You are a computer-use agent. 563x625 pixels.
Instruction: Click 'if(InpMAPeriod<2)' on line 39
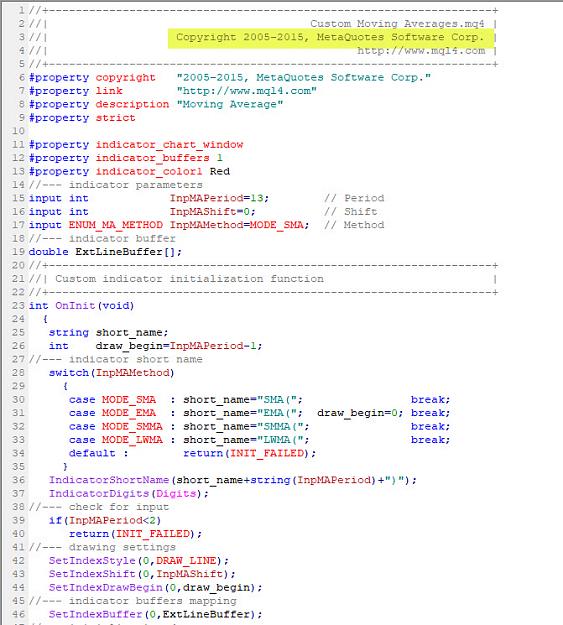point(105,521)
